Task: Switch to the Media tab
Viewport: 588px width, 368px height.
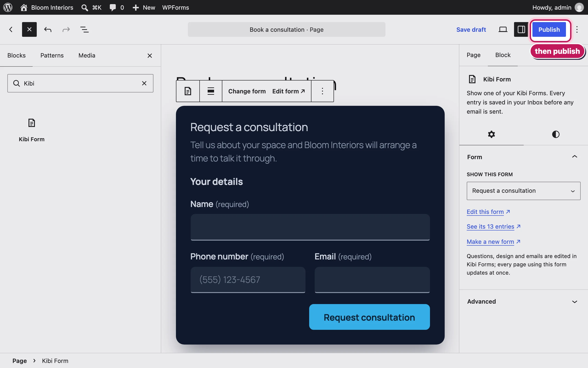Action: [87, 55]
